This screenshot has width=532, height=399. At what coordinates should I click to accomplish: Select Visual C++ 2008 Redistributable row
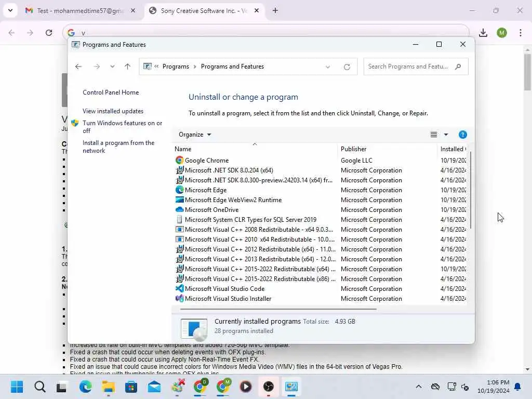pyautogui.click(x=320, y=229)
